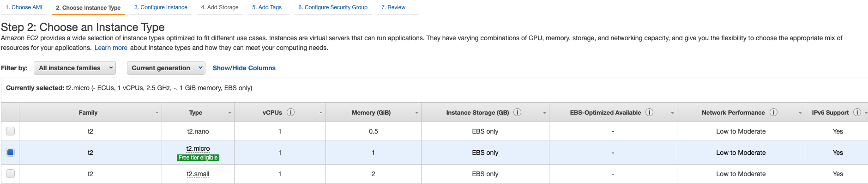The width and height of the screenshot is (868, 184).
Task: Open the 4. Add Storage tab
Action: 220,7
